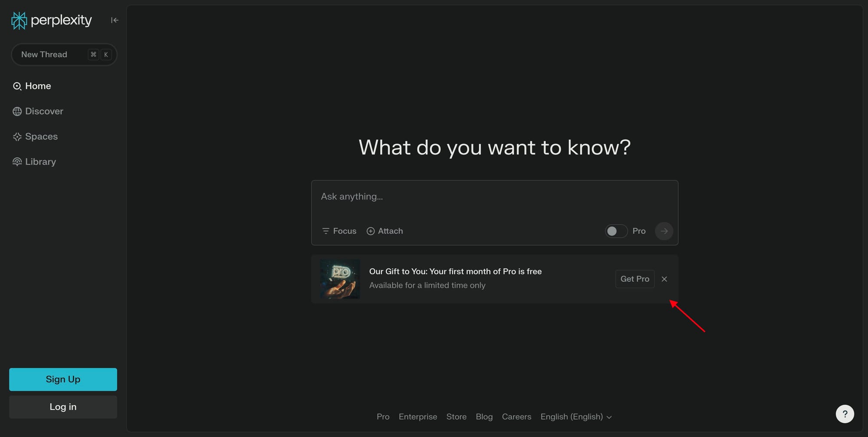Click the "Our Gift to You" banner title
This screenshot has width=868, height=437.
456,271
